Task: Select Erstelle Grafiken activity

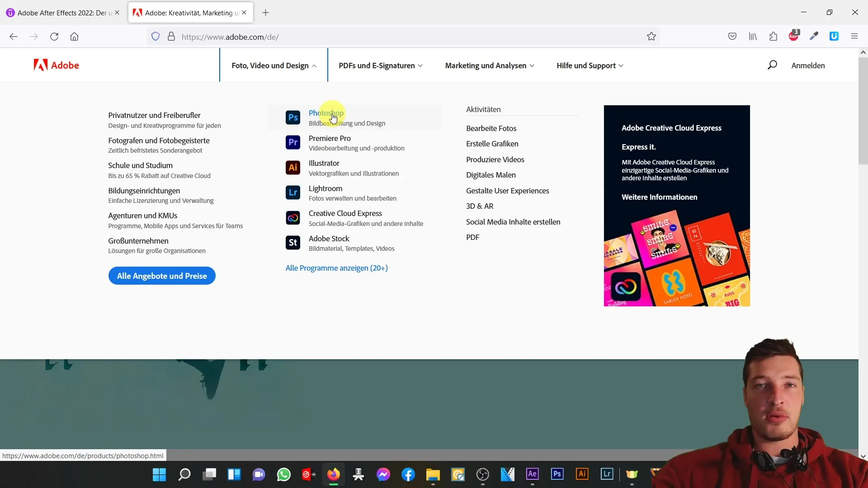Action: click(x=492, y=144)
